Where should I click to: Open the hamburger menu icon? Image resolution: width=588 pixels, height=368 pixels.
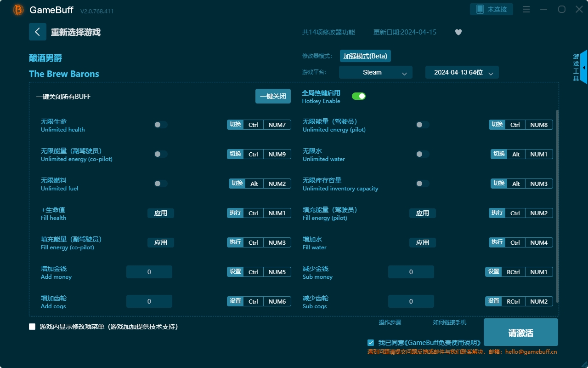click(x=526, y=9)
